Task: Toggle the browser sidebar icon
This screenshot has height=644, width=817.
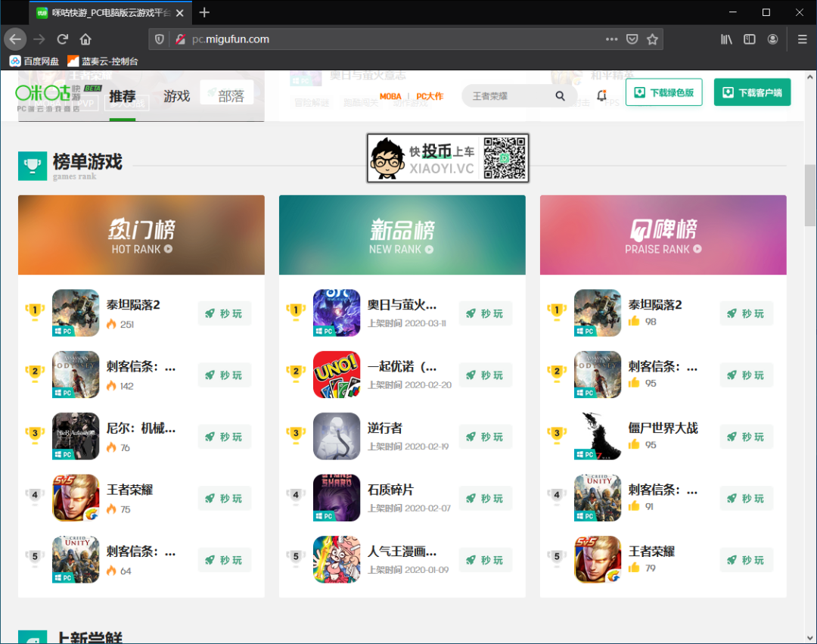Action: click(749, 39)
